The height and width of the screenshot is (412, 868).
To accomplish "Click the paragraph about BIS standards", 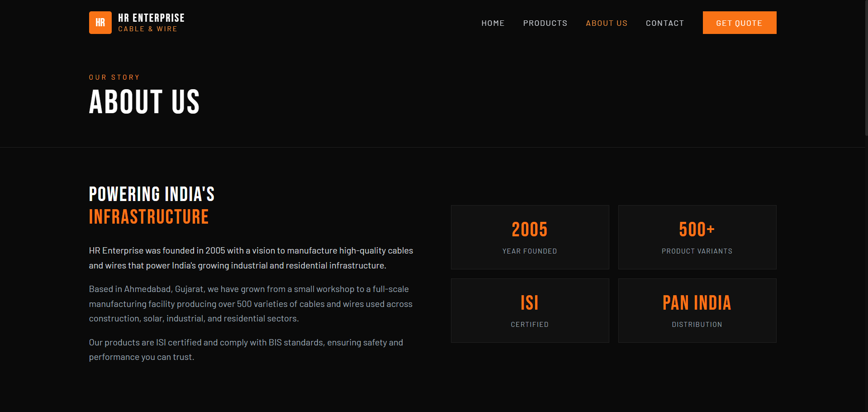I will [x=246, y=350].
